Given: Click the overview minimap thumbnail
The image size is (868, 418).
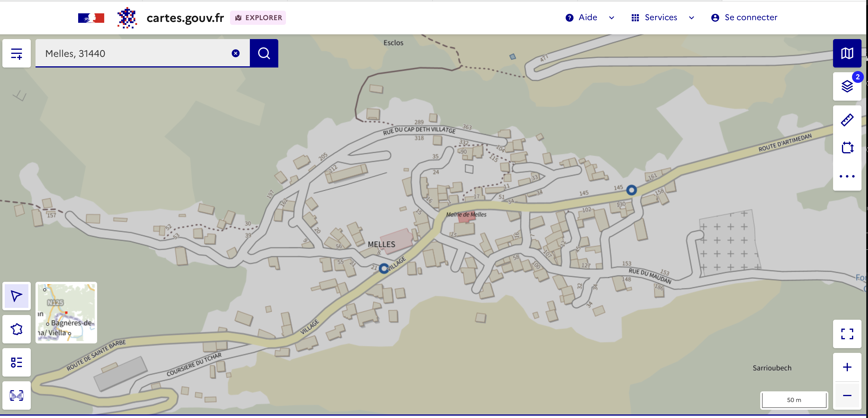Looking at the screenshot, I should pyautogui.click(x=66, y=313).
